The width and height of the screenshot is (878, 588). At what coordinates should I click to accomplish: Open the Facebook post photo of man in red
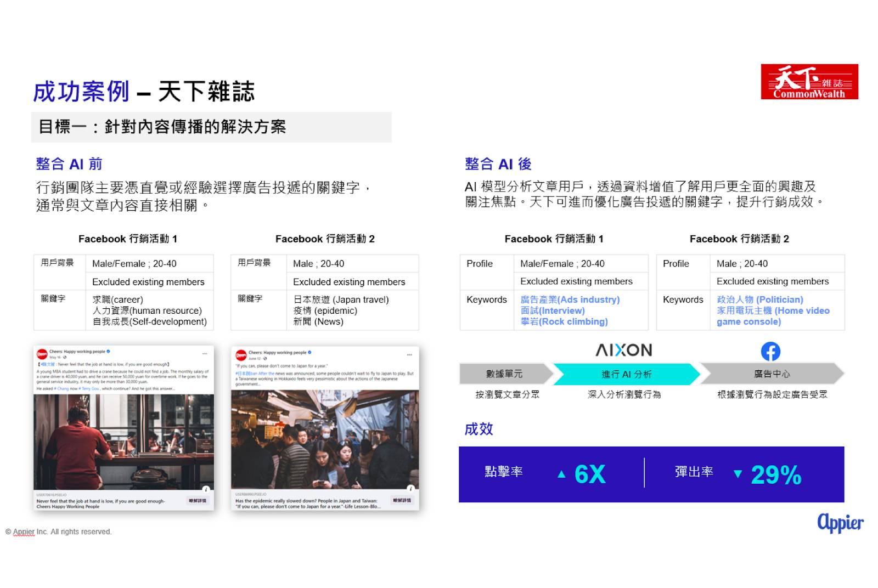[124, 442]
